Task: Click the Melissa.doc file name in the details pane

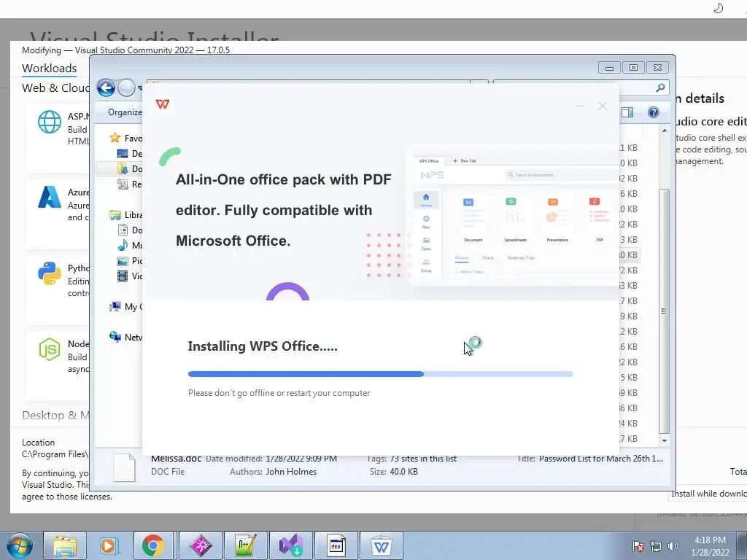Action: (x=177, y=459)
